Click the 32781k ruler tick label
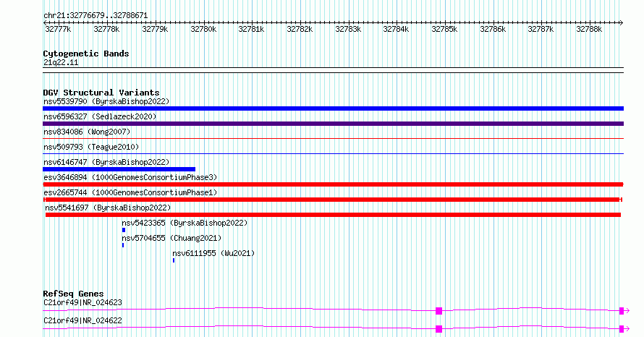 point(251,29)
